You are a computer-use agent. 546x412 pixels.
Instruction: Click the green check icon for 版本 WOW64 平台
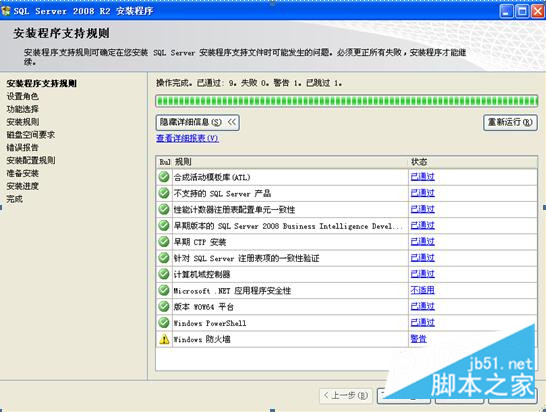point(164,306)
